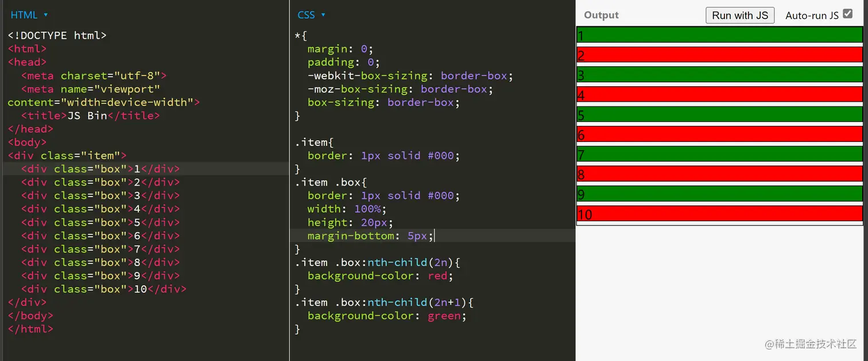
Task: Click the green box numbered 3
Action: 719,75
